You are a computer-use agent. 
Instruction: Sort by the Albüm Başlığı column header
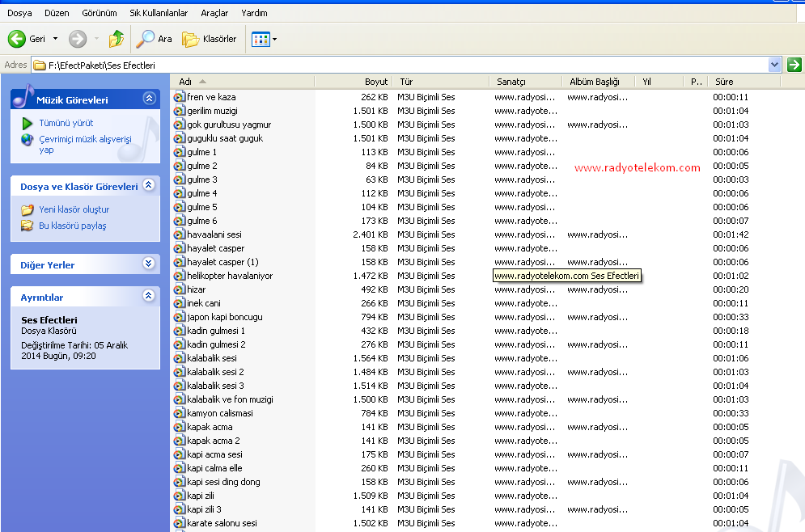pyautogui.click(x=600, y=82)
